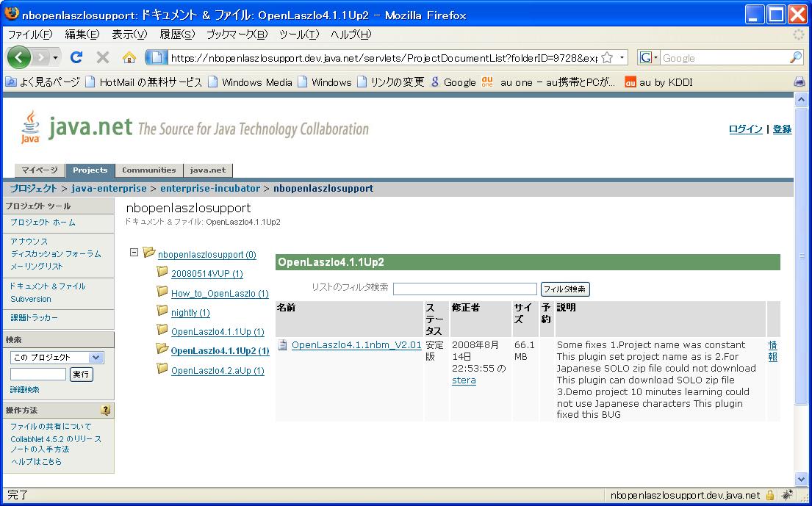Click the list filter search text field
Image resolution: width=812 pixels, height=506 pixels.
click(x=465, y=289)
